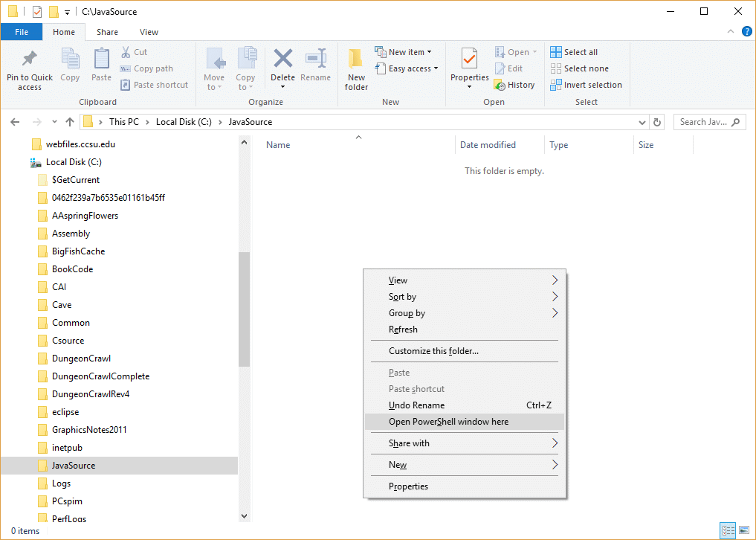Screen dimensions: 756x540
Task: Click the New folder ribbon icon
Action: [x=356, y=60]
